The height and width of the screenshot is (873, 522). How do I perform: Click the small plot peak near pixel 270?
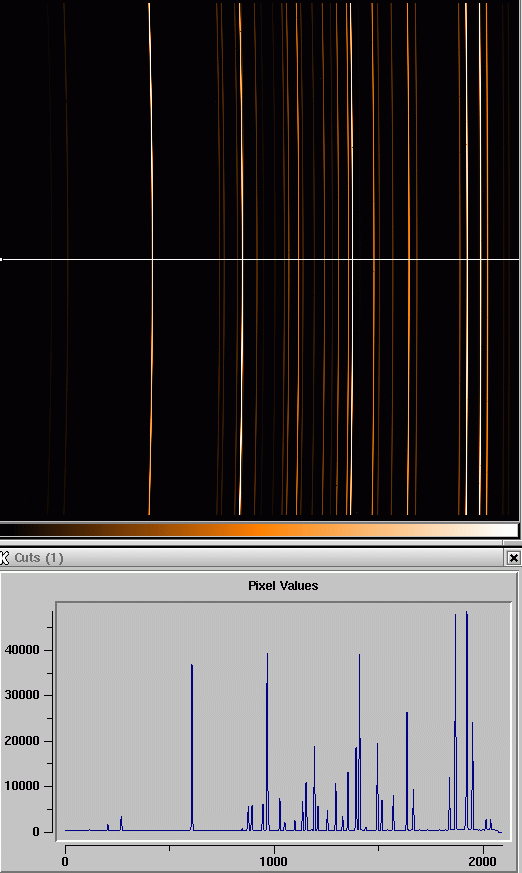[x=121, y=823]
